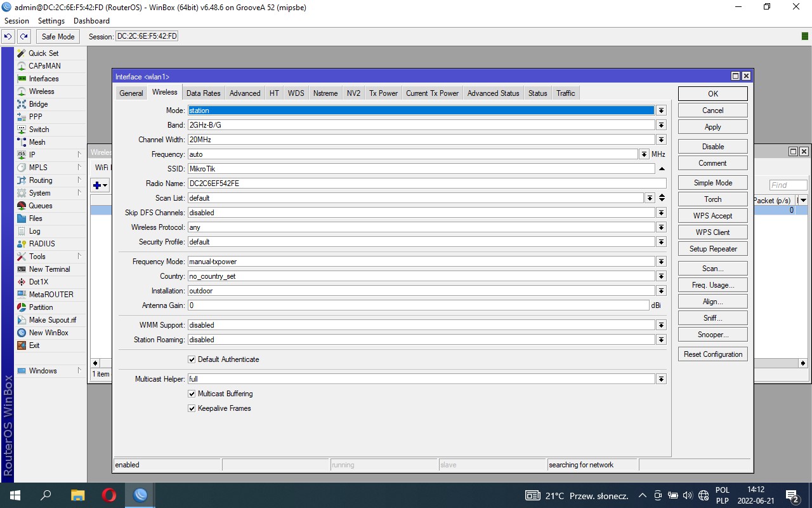Open the Wireless sidebar icon
Screen dimensions: 812x508
coord(22,91)
